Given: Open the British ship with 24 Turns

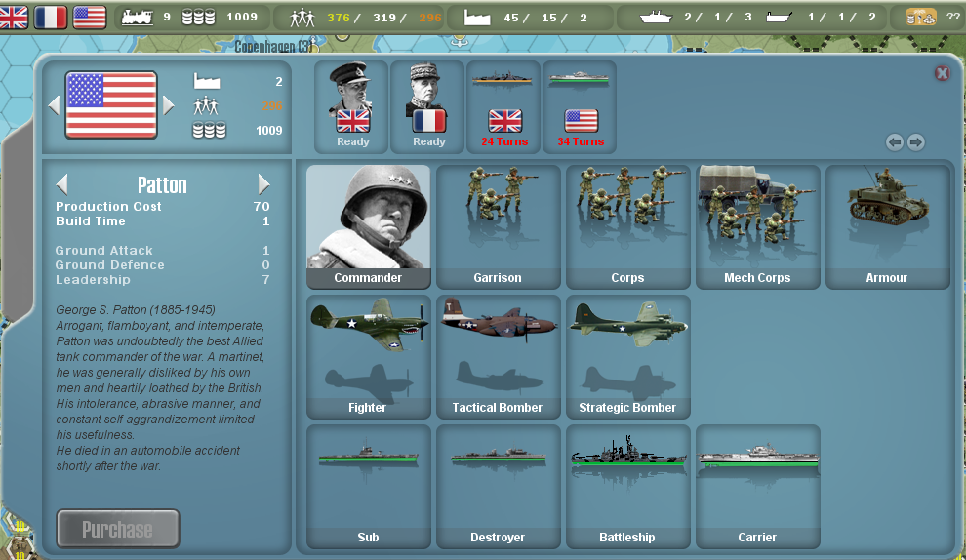Looking at the screenshot, I should coord(503,106).
